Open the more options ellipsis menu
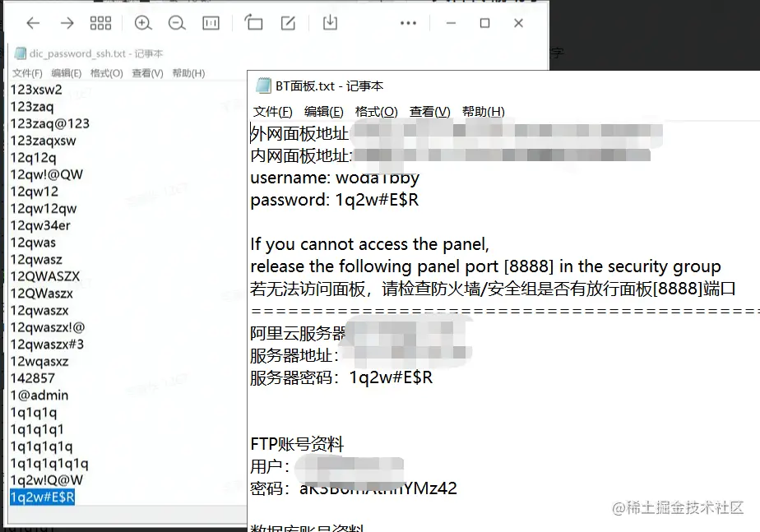Screen dimensions: 760x532 (x=408, y=23)
